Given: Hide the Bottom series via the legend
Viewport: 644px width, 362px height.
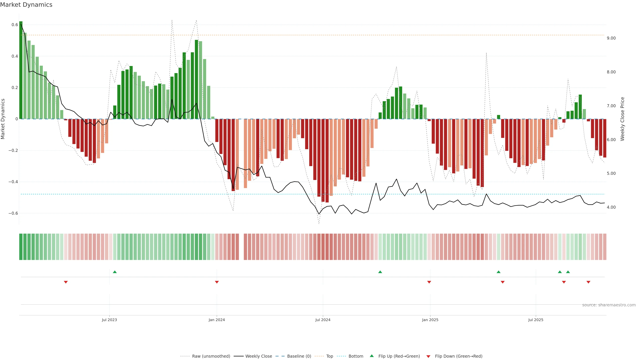Looking at the screenshot, I should pos(356,356).
